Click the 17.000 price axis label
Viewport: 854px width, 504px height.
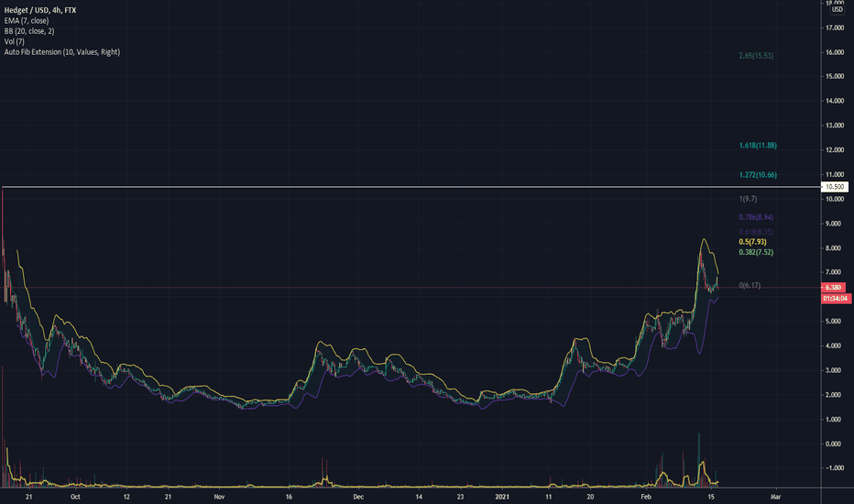835,27
